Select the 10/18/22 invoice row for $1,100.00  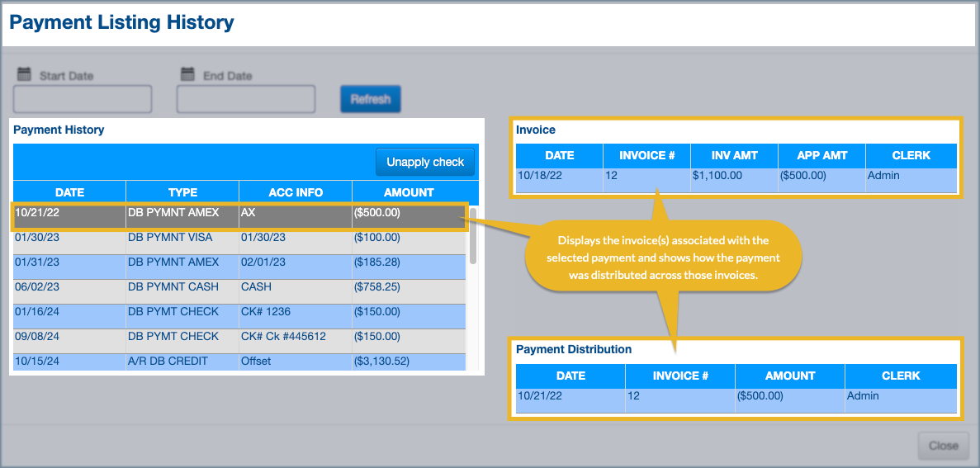click(736, 177)
